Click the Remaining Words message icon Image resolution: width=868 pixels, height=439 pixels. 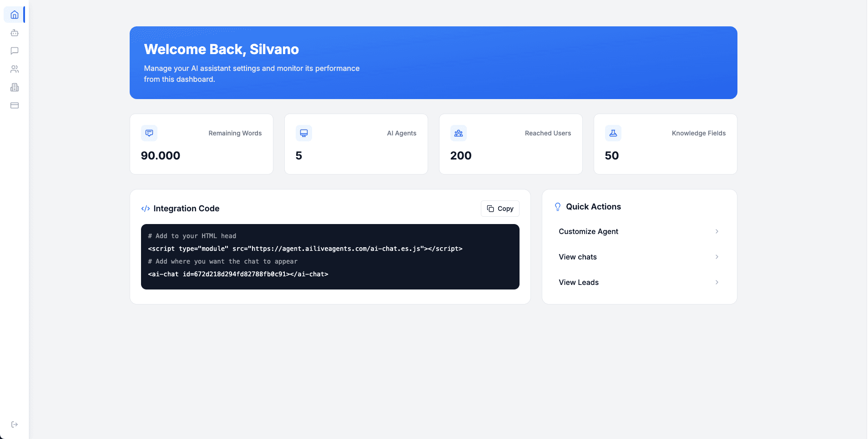(x=149, y=133)
